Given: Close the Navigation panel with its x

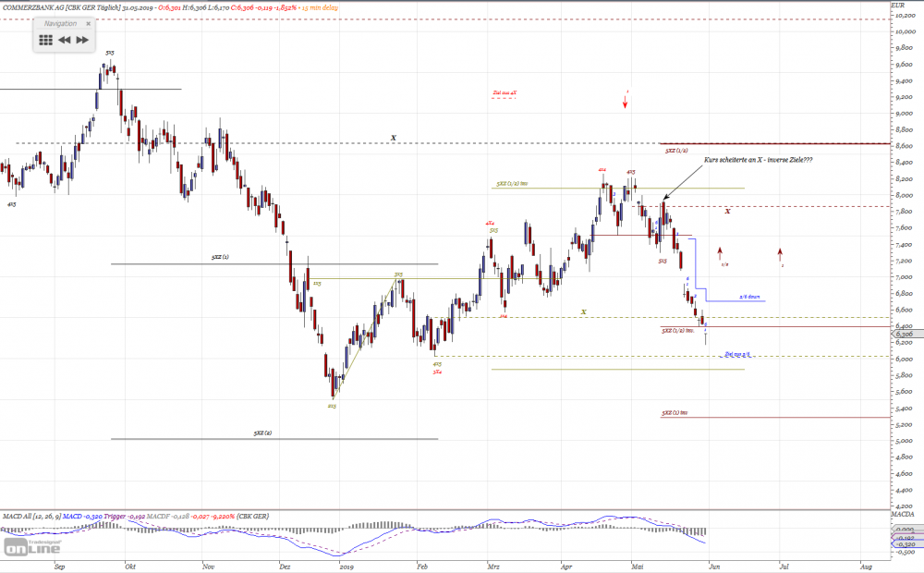Looking at the screenshot, I should (89, 24).
